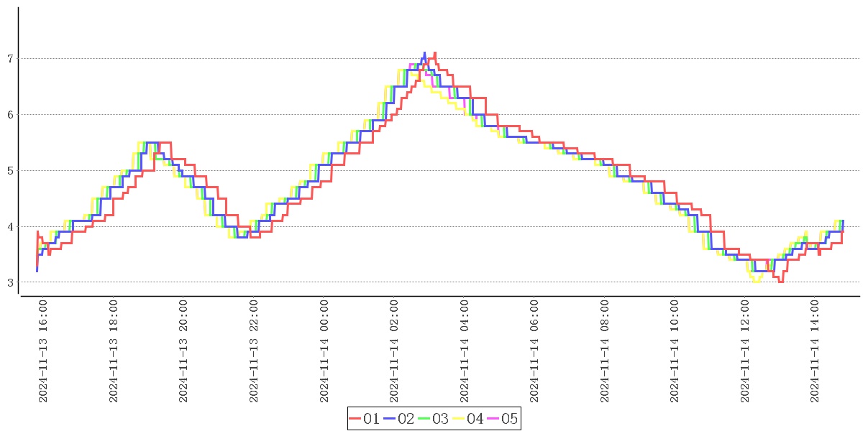Click the 2024-11-14 08:00 axis label
Viewport: 868px width, 431px height.
(x=605, y=352)
